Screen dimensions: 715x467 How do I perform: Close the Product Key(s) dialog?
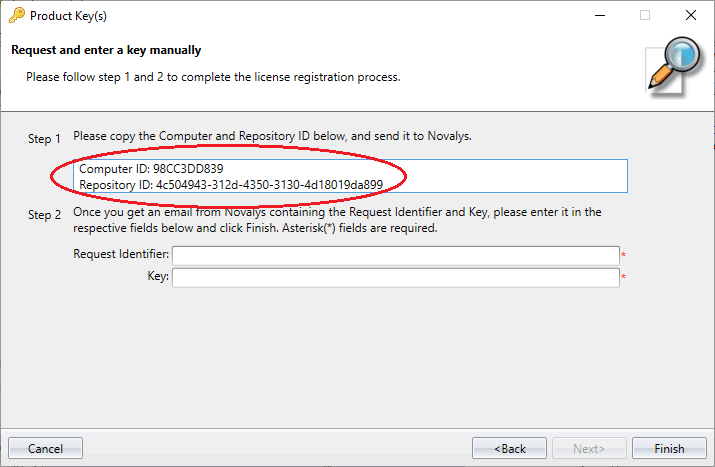[690, 15]
